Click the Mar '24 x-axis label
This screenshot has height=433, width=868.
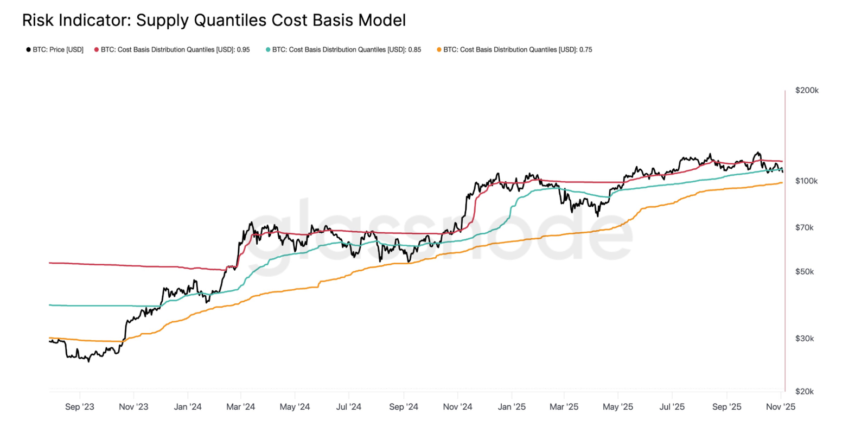tap(240, 407)
